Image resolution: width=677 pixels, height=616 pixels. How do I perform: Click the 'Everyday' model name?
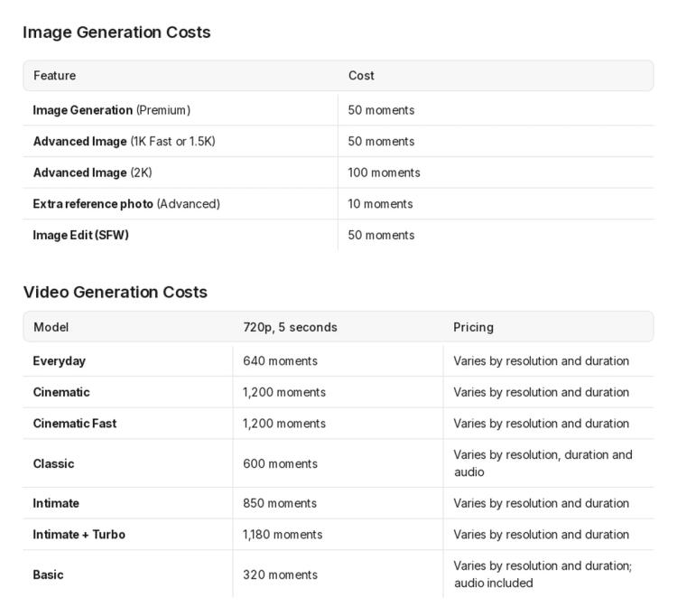[x=60, y=361]
